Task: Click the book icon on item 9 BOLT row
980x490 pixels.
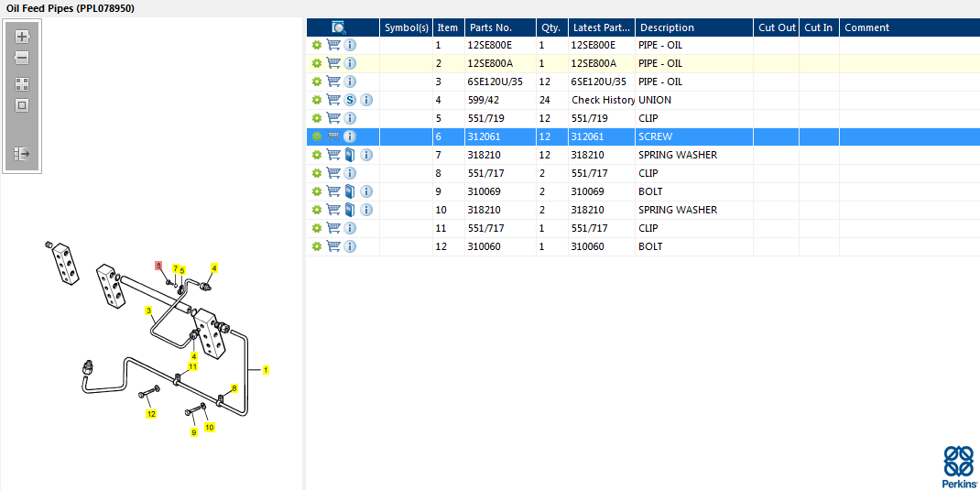Action: pos(351,191)
